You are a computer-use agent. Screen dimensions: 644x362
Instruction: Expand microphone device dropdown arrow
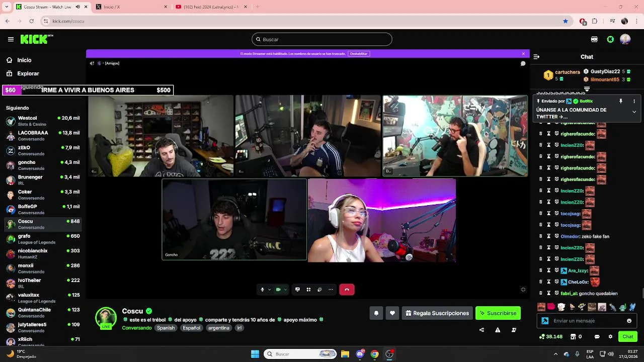click(x=269, y=290)
